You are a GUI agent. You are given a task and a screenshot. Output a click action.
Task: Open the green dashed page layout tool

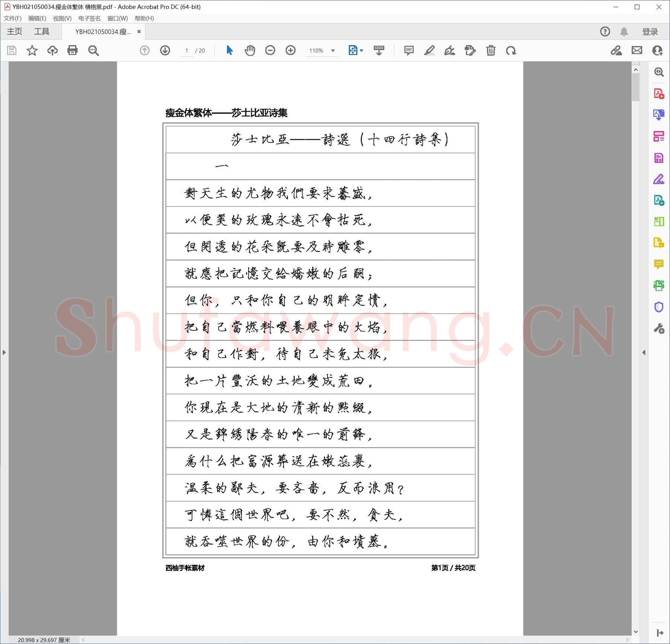[x=659, y=222]
